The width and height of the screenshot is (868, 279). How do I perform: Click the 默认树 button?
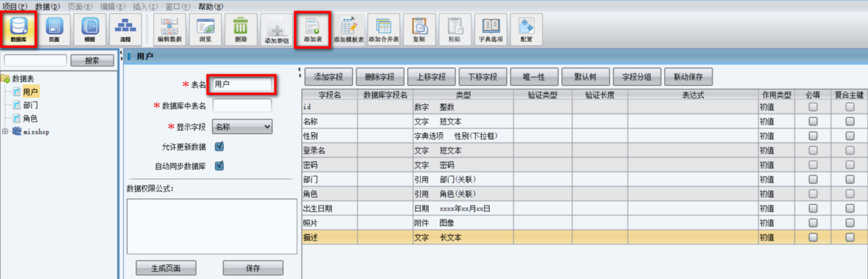(586, 76)
